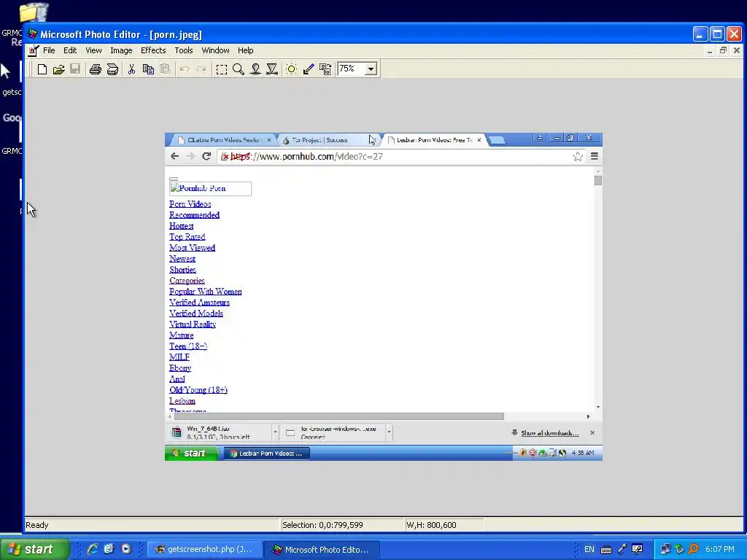The width and height of the screenshot is (747, 560).
Task: Click the 6:07 PM taskbar clock
Action: coord(720,549)
